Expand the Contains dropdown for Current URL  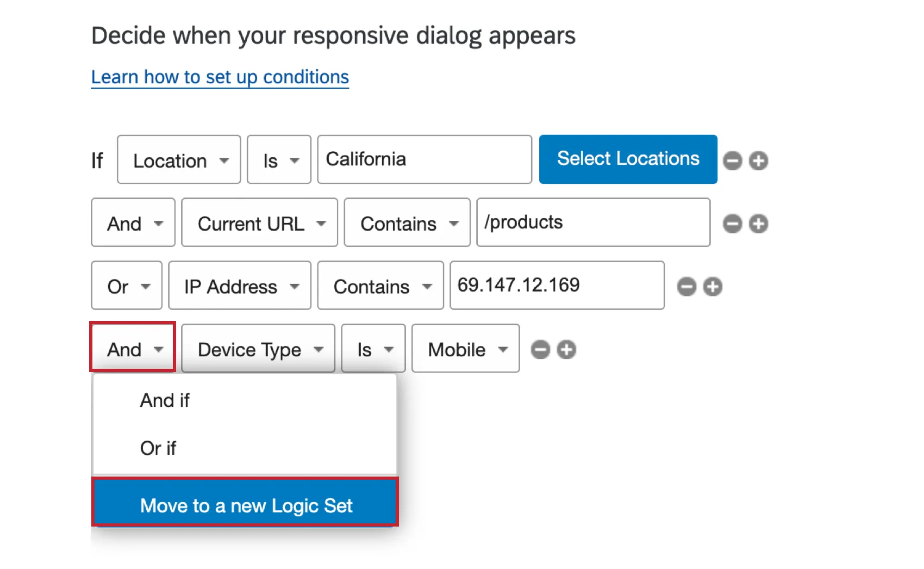407,223
